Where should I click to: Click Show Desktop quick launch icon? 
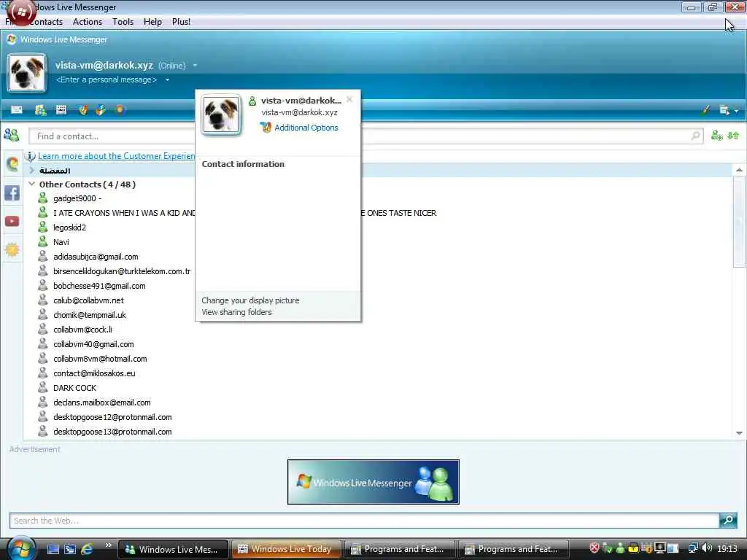tap(53, 549)
